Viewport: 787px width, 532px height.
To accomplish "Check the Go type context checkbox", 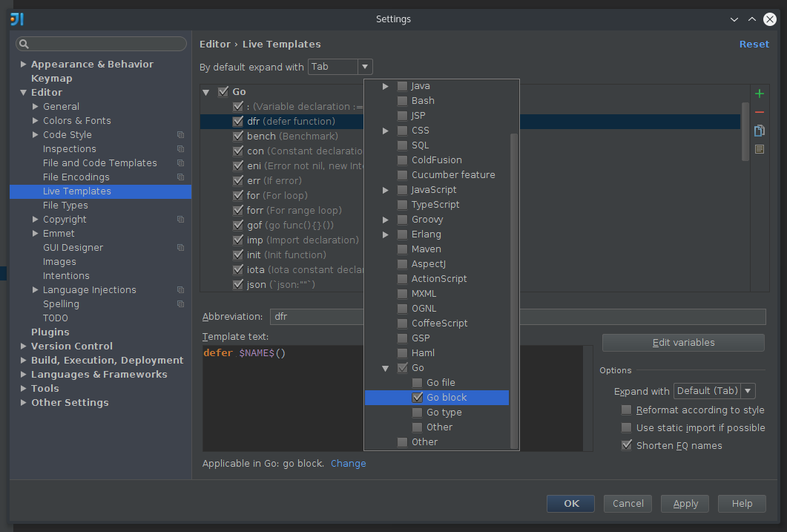I will tap(417, 412).
